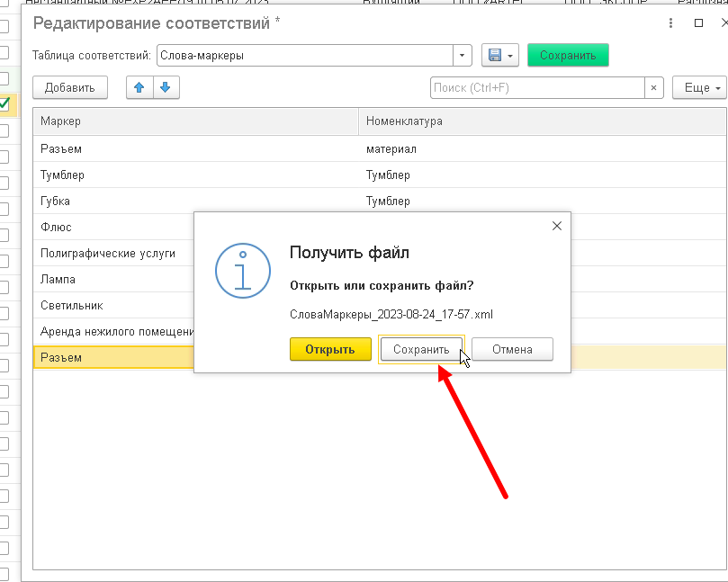
Task: Maximize the Редактирование соответствий window
Action: pyautogui.click(x=698, y=22)
